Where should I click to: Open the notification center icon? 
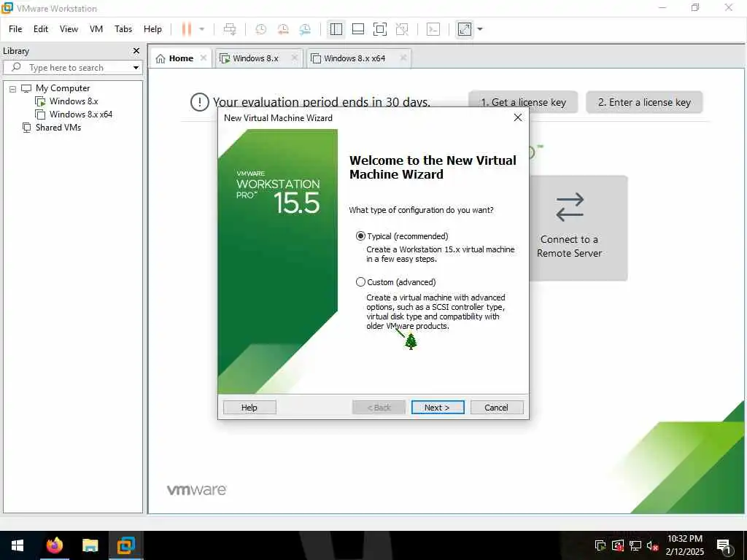click(724, 546)
